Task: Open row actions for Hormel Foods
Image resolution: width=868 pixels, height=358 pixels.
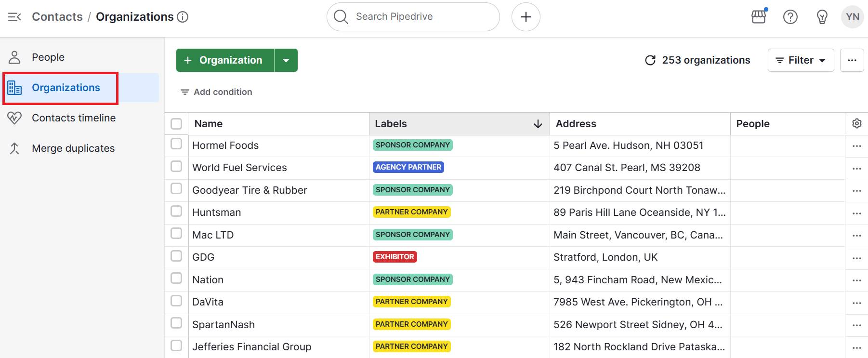Action: (856, 146)
